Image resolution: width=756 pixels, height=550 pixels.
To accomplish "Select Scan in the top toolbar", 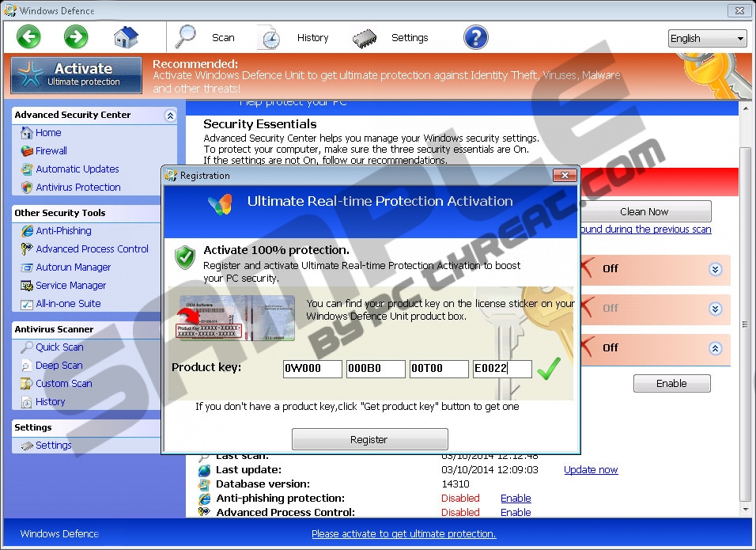I will pyautogui.click(x=223, y=38).
